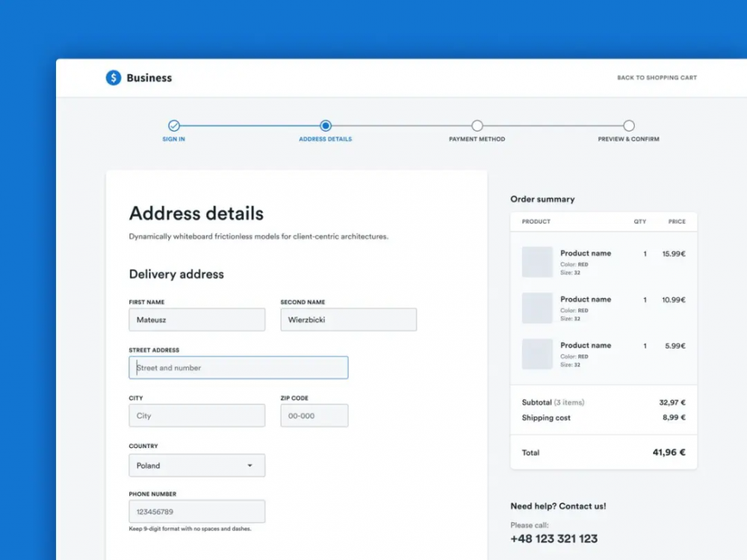The height and width of the screenshot is (560, 747).
Task: Select the Address Details step circle
Action: 326,125
